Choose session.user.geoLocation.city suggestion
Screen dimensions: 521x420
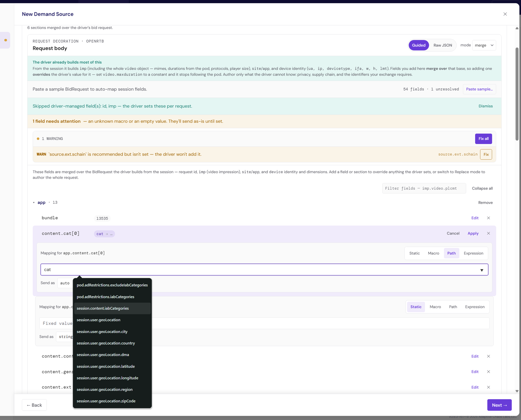[112, 332]
